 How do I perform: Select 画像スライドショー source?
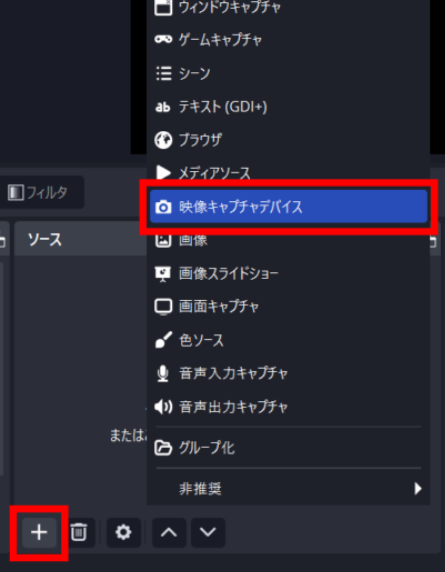tap(289, 273)
